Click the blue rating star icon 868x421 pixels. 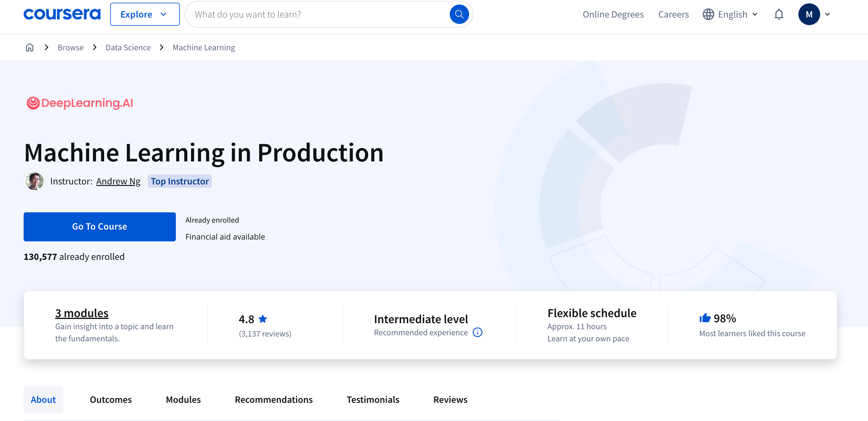[x=263, y=319]
